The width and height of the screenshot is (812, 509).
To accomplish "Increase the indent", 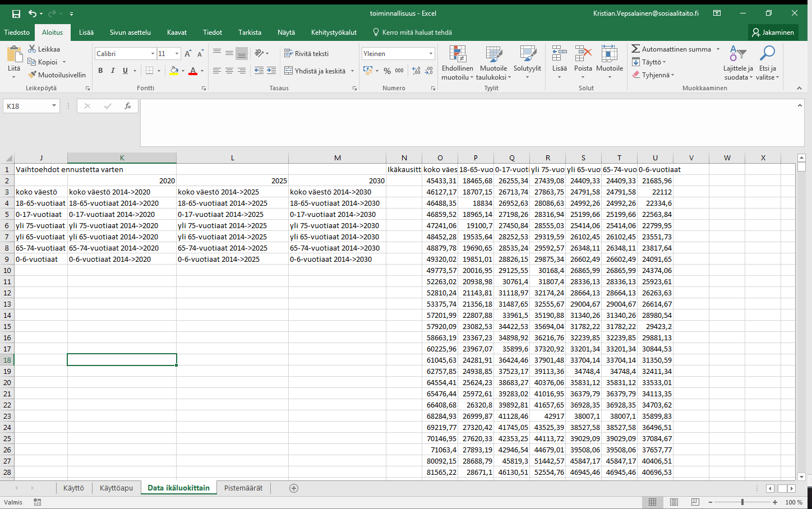I will tap(271, 71).
